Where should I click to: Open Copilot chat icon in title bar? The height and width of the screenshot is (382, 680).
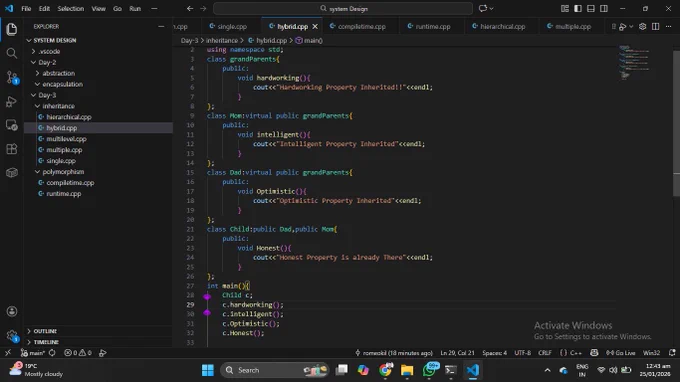(483, 8)
